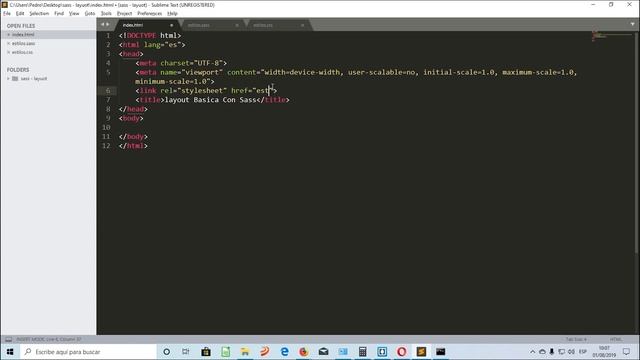Open Cortana from the taskbar
Image resolution: width=640 pixels, height=360 pixels.
pyautogui.click(x=167, y=351)
